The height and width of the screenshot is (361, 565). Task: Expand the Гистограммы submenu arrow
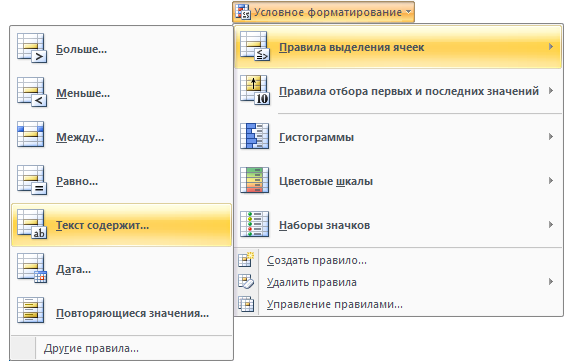(x=551, y=137)
